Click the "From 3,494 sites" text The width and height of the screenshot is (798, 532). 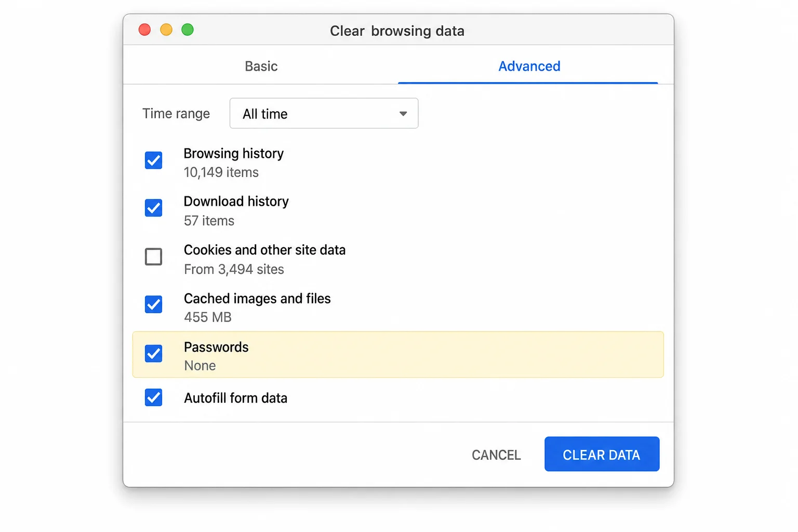coord(234,269)
